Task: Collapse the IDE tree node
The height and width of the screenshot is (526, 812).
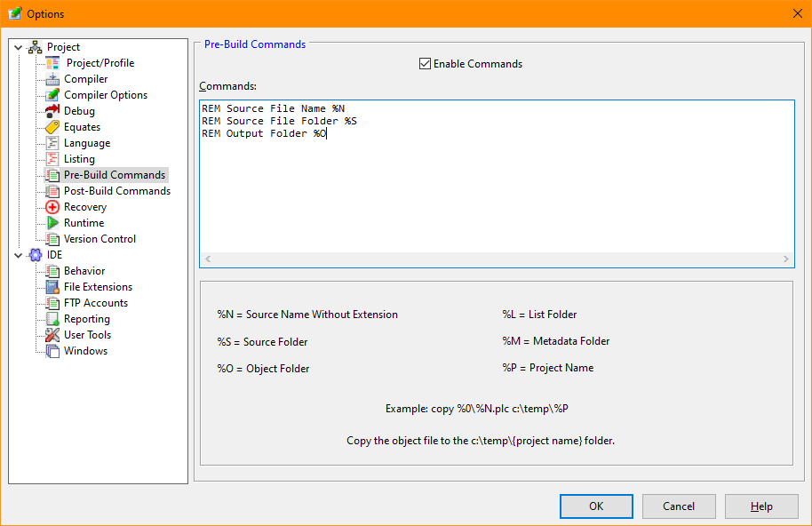Action: point(19,255)
